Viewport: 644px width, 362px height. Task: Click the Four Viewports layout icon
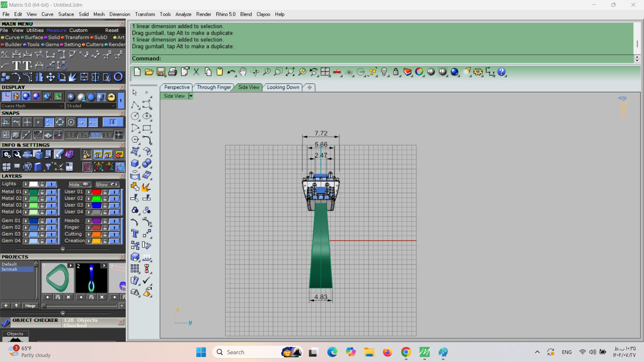(325, 72)
